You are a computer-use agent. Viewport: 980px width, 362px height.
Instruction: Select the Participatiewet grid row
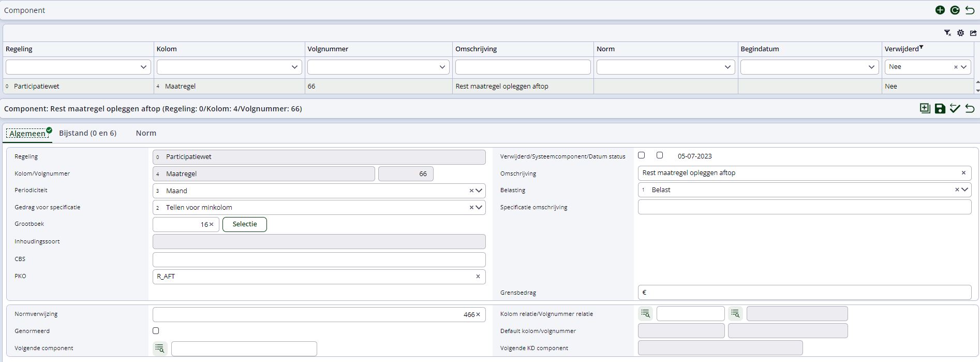pos(489,86)
